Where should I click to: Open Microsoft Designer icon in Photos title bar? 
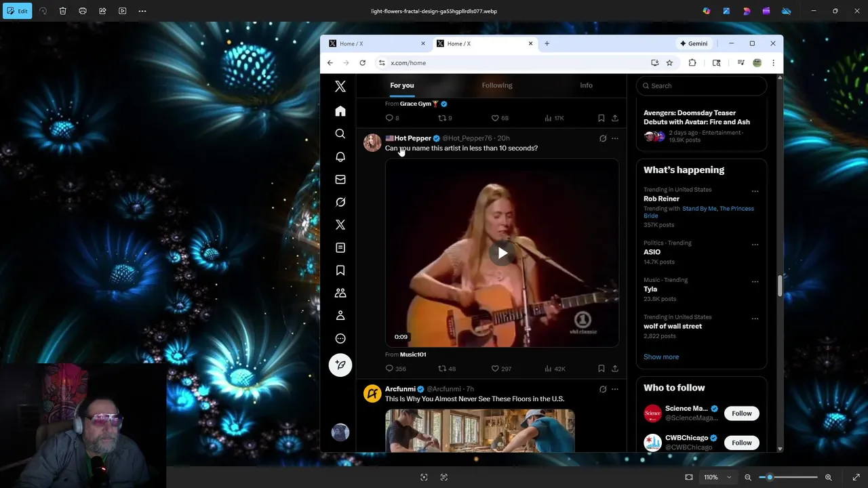[747, 11]
